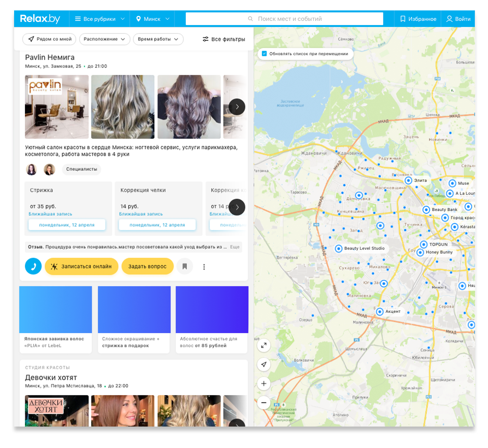488x448 pixels.
Task: Click the Pavlin address Минск, ул. Замковая, 25
Action: 53,66
